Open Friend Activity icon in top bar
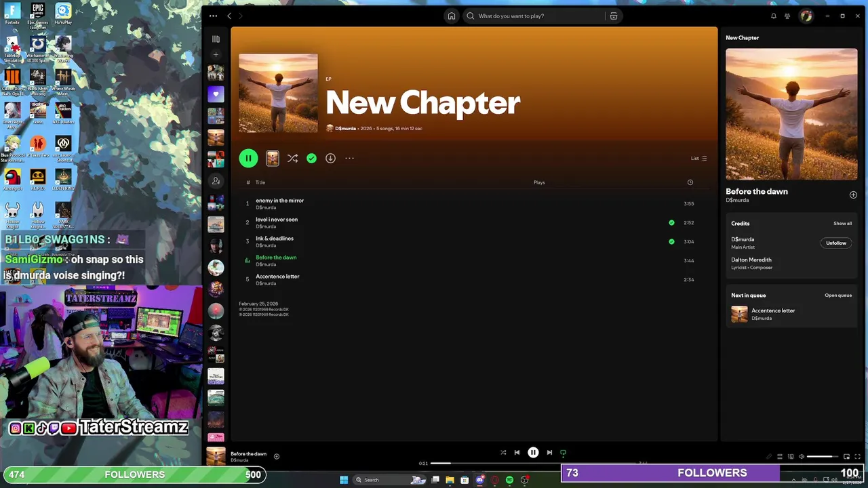The height and width of the screenshot is (488, 868). 787,16
